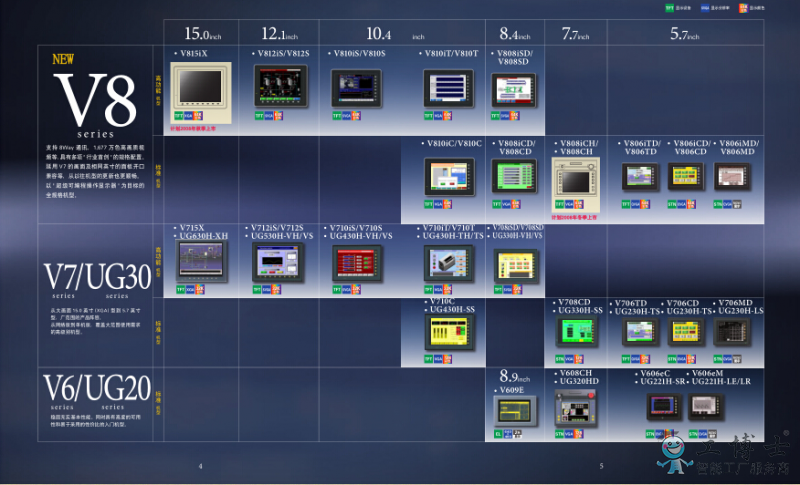Click the STN badge under V608CH image
Viewport: 800px width, 485px height.
pos(559,434)
